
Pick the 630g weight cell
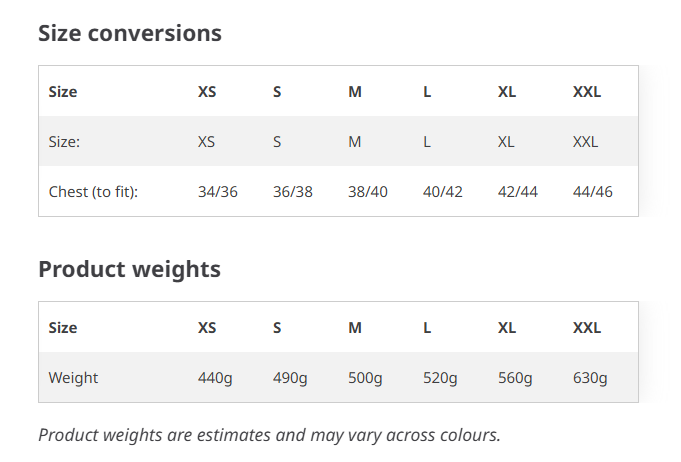pyautogui.click(x=590, y=378)
